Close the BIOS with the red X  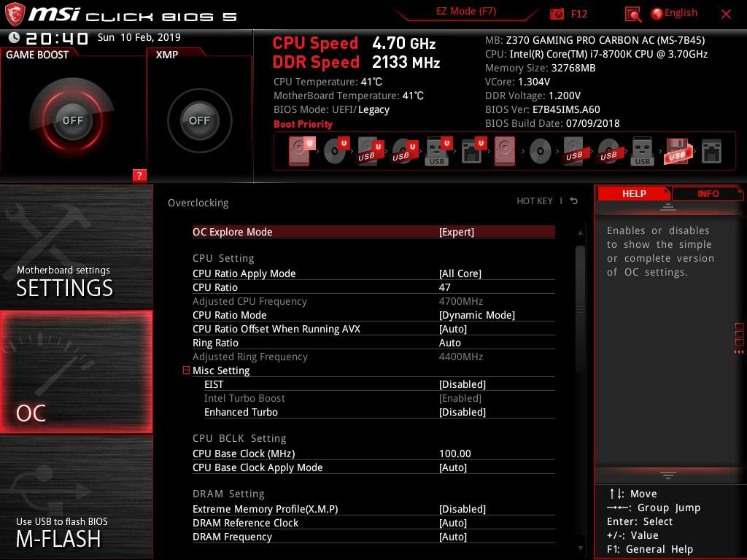[726, 14]
